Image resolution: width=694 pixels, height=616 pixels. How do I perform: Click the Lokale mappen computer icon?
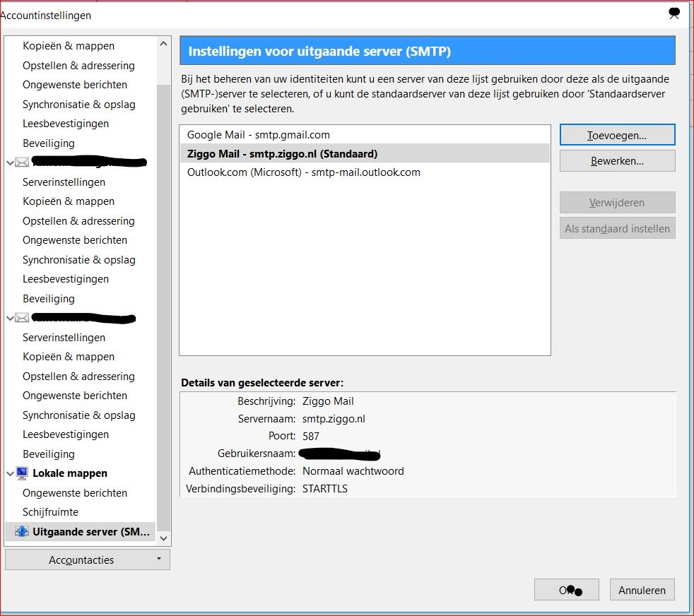tap(22, 473)
